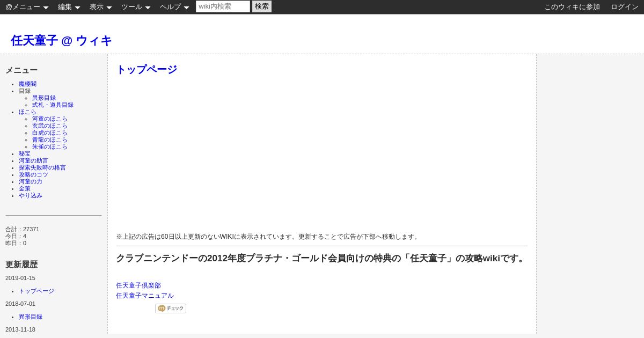Click the ログイン link

pyautogui.click(x=625, y=7)
